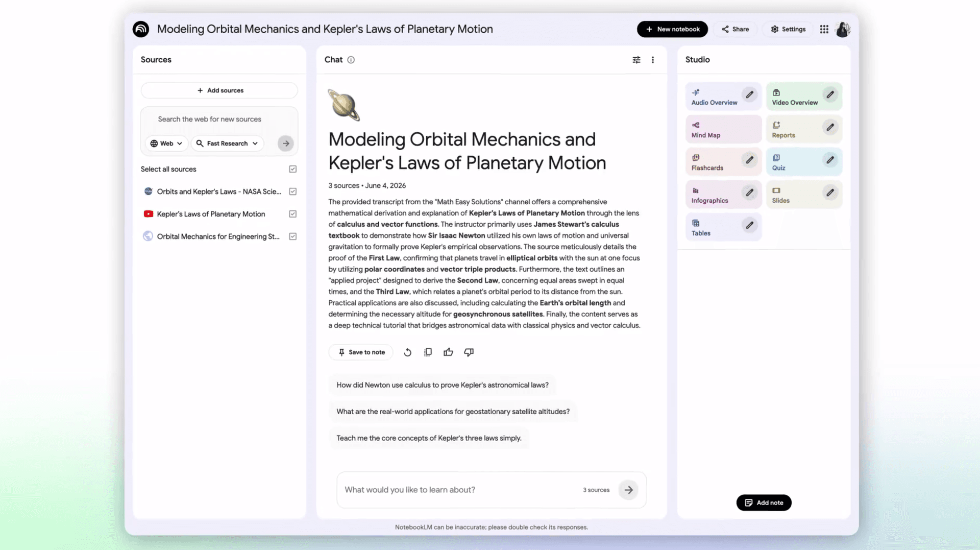This screenshot has height=550, width=980.
Task: Open the user profile avatar
Action: coord(843,29)
